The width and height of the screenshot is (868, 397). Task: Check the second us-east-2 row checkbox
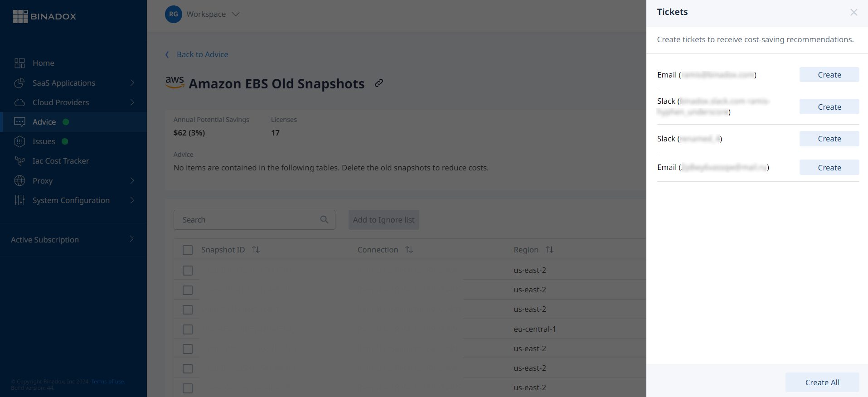pyautogui.click(x=188, y=290)
